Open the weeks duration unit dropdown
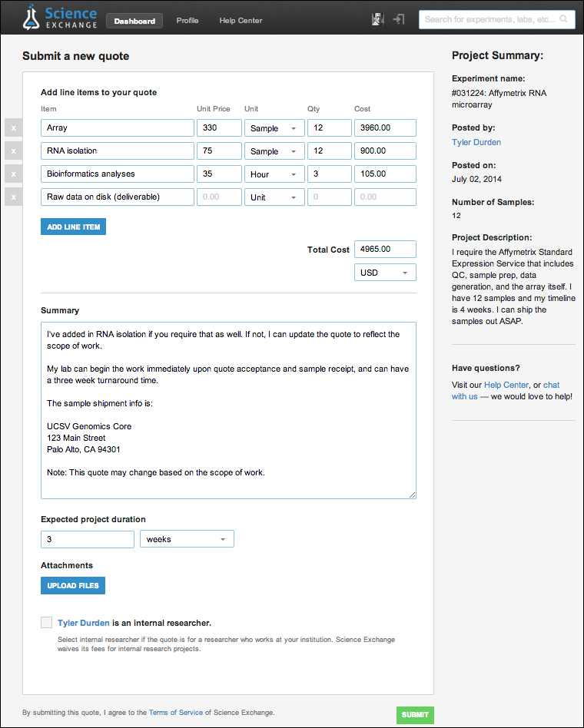Viewport: 584px width, 728px height. click(187, 539)
